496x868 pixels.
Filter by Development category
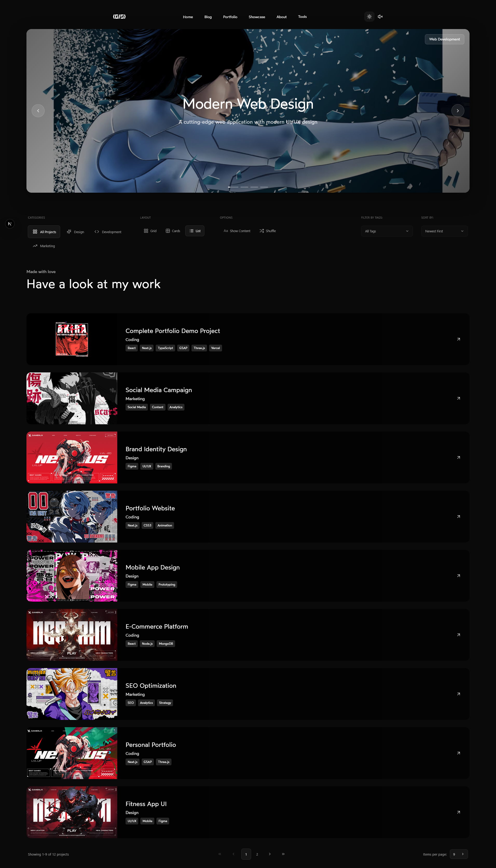108,232
